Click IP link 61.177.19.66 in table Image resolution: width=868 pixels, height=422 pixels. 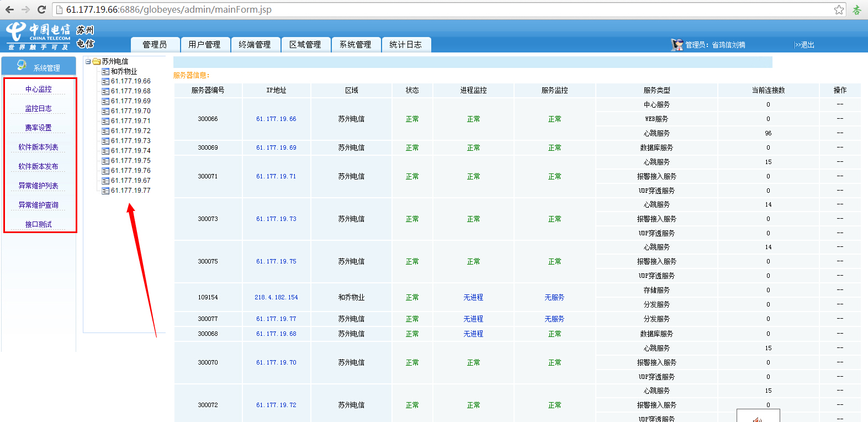pos(276,119)
